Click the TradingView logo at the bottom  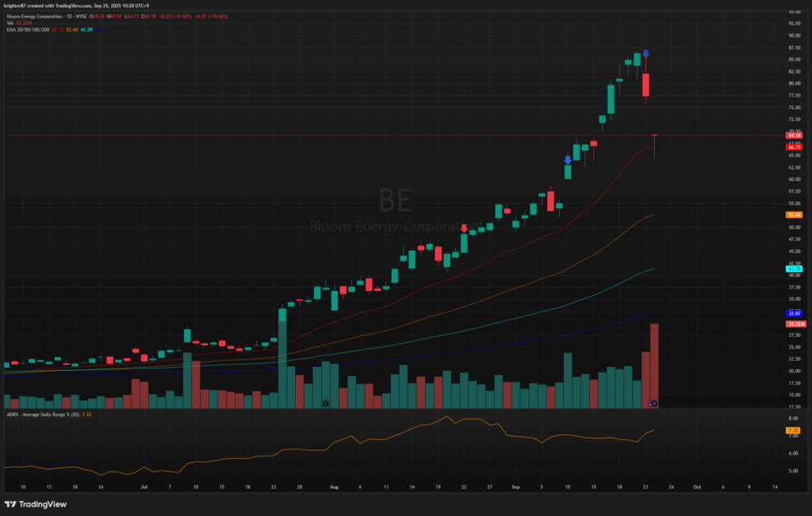(x=36, y=504)
